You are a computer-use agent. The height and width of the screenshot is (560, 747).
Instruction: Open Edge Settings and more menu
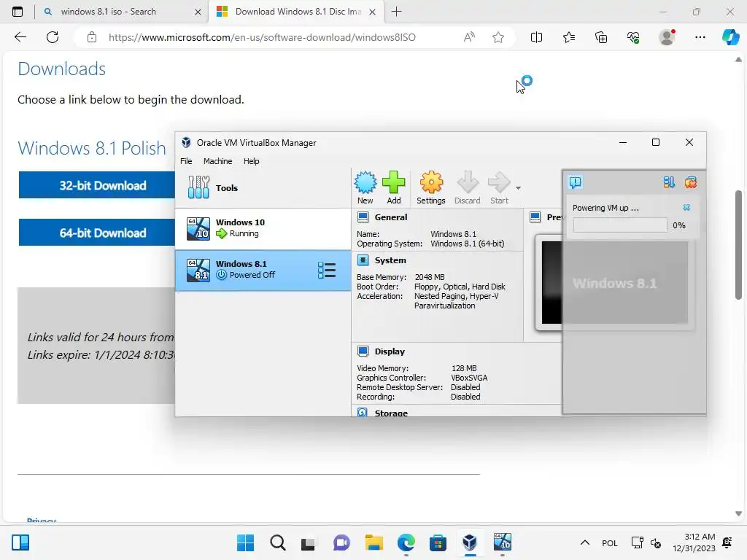[x=700, y=37]
